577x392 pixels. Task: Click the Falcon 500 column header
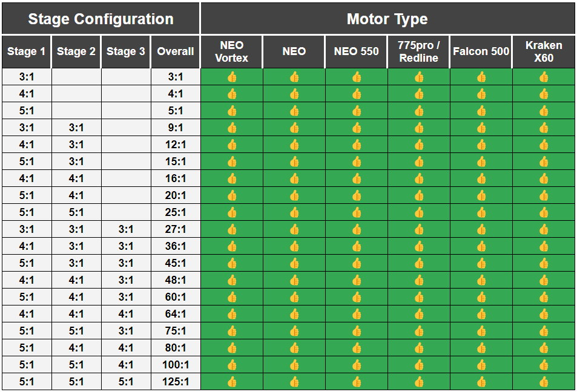tap(481, 52)
